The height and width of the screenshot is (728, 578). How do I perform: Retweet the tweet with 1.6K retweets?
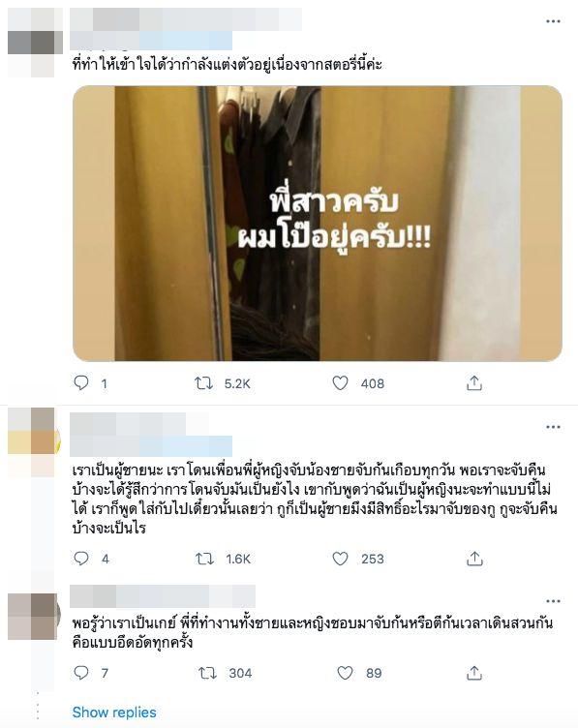(x=204, y=558)
